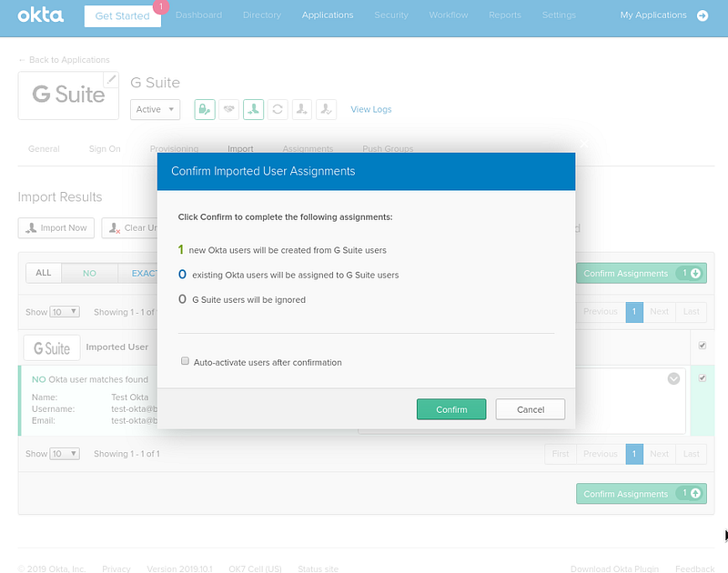Viewport: 728px width, 573px height.
Task: Select the NO matches filter tab
Action: 89,273
